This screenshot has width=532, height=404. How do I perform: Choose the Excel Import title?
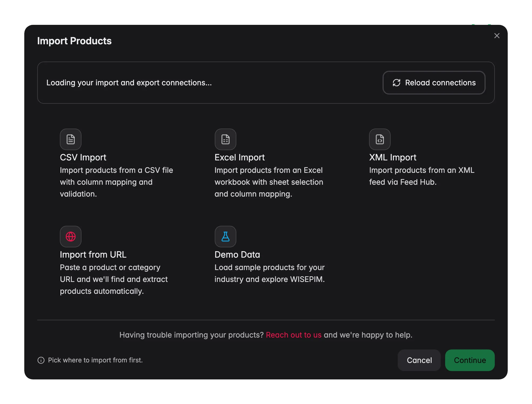[240, 157]
